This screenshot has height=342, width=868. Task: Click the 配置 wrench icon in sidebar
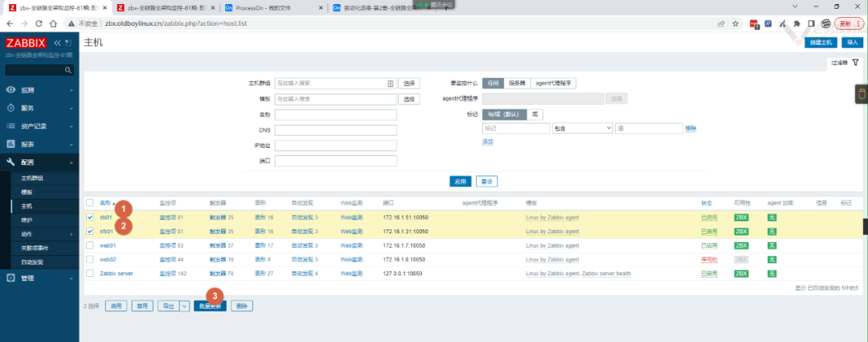pos(10,162)
